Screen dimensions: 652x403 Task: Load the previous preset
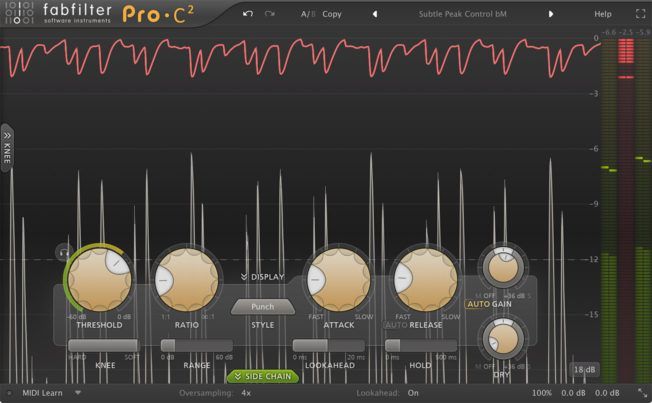(375, 14)
